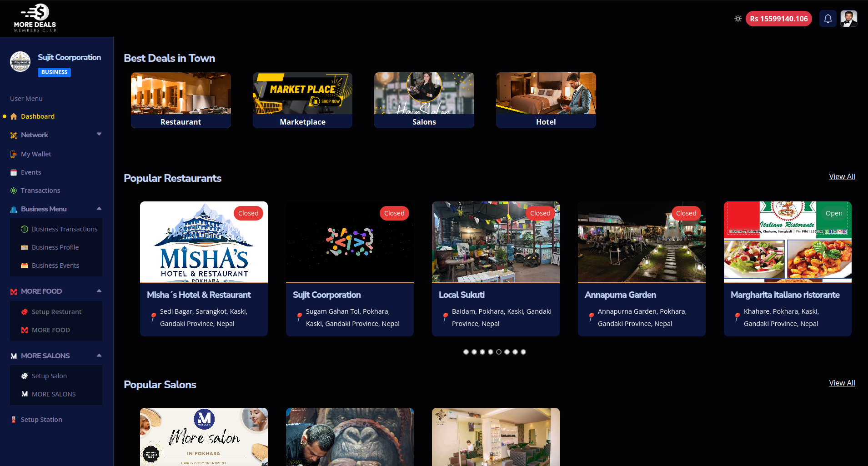This screenshot has width=868, height=466.
Task: Click the Sujit Coorporation profile picture
Action: tap(20, 61)
